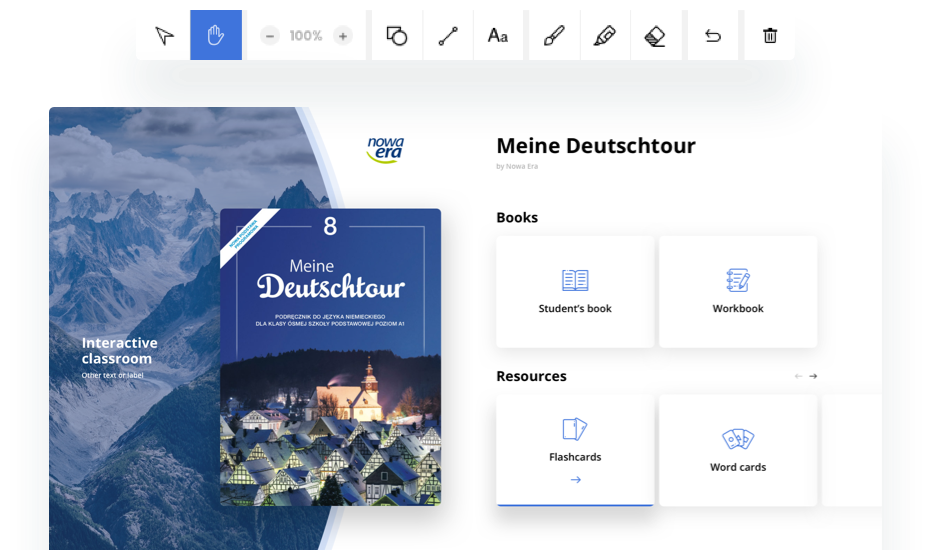Click the Meine Deutschtour book cover
931x550 pixels.
click(x=330, y=357)
